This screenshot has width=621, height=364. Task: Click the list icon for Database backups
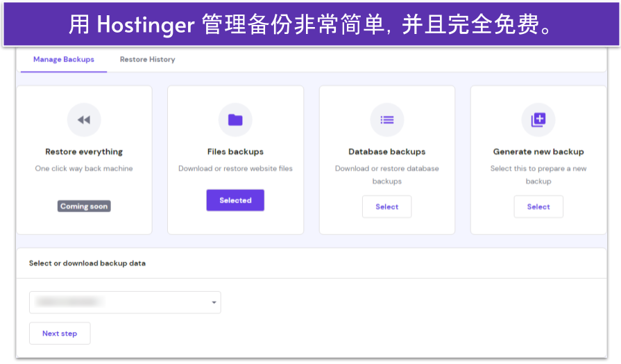pos(387,120)
